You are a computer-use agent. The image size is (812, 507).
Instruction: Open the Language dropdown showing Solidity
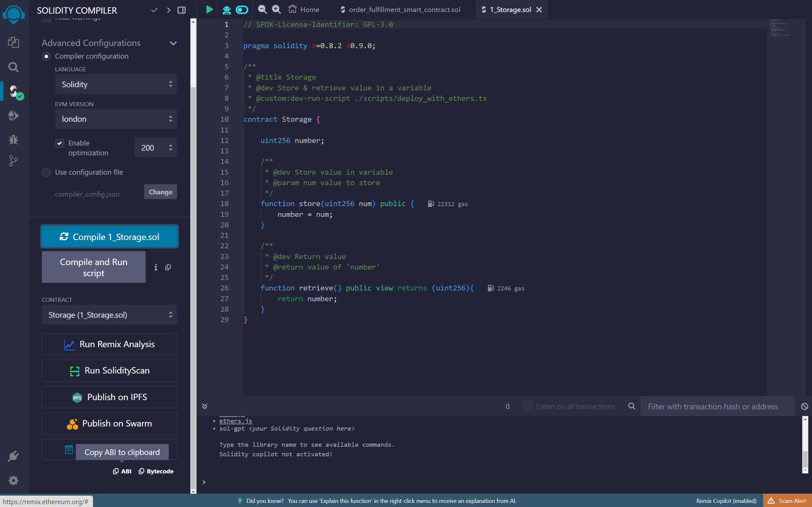point(116,84)
